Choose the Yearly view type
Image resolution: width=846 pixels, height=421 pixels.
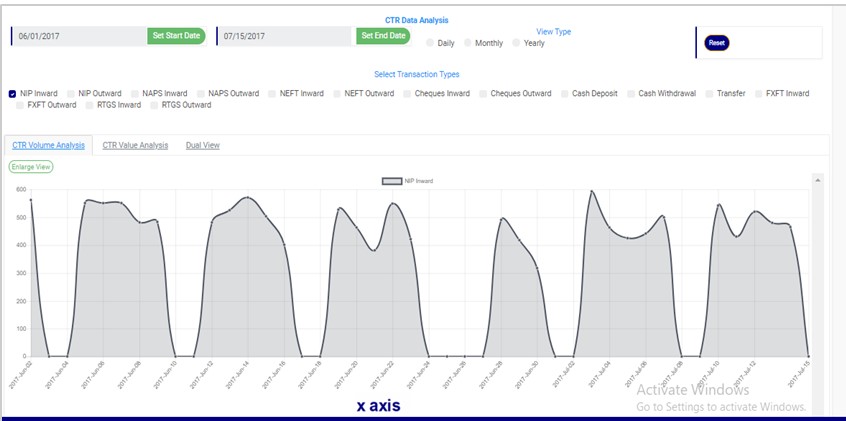pos(516,43)
